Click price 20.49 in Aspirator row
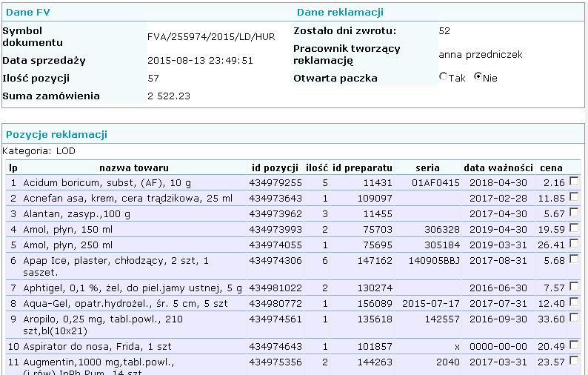 coord(551,347)
